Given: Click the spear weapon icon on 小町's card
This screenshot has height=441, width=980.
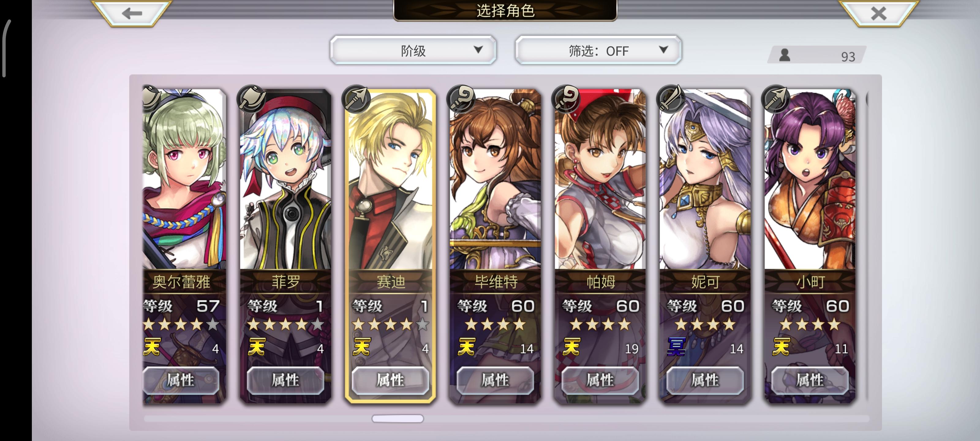Looking at the screenshot, I should tap(776, 99).
